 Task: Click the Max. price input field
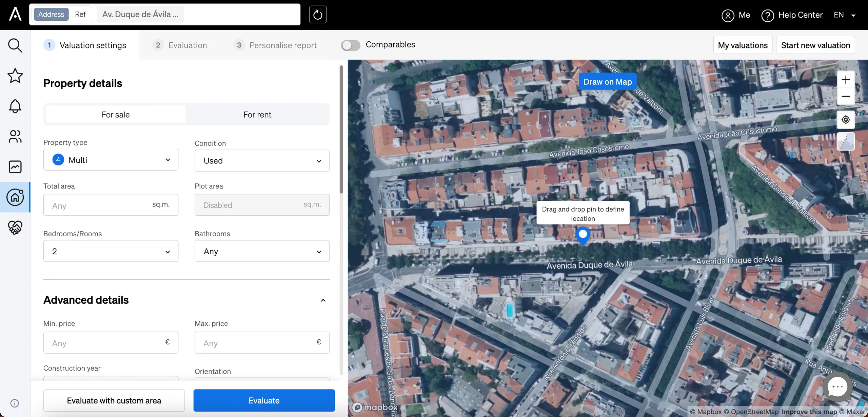(262, 343)
